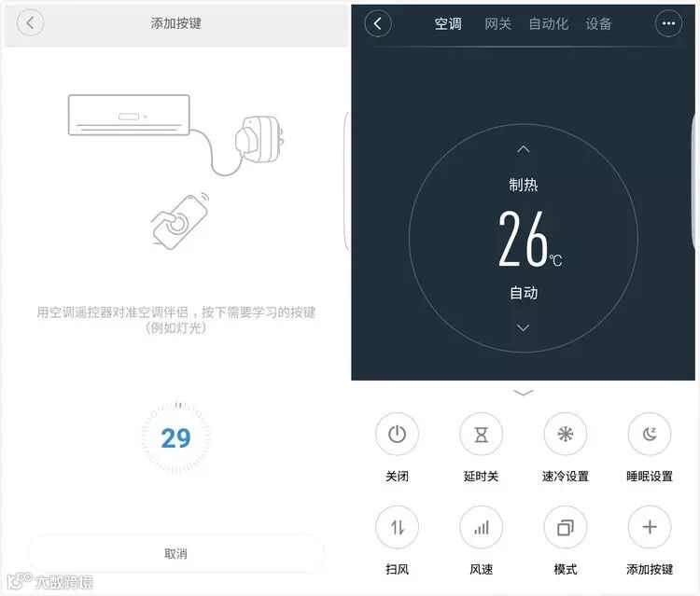Tap the 29 countdown progress ring
This screenshot has width=700, height=596.
pyautogui.click(x=175, y=437)
